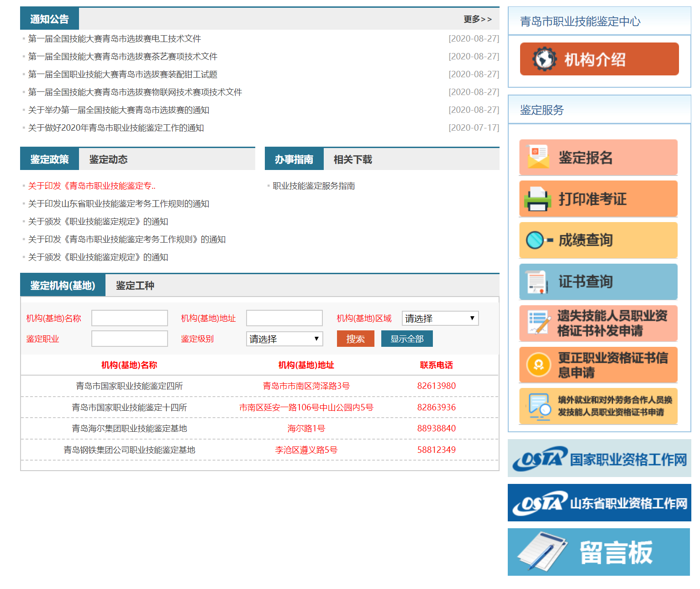This screenshot has height=589, width=700.
Task: Click the badge icon for 更正职业资格证书信息申请
Action: click(x=538, y=365)
